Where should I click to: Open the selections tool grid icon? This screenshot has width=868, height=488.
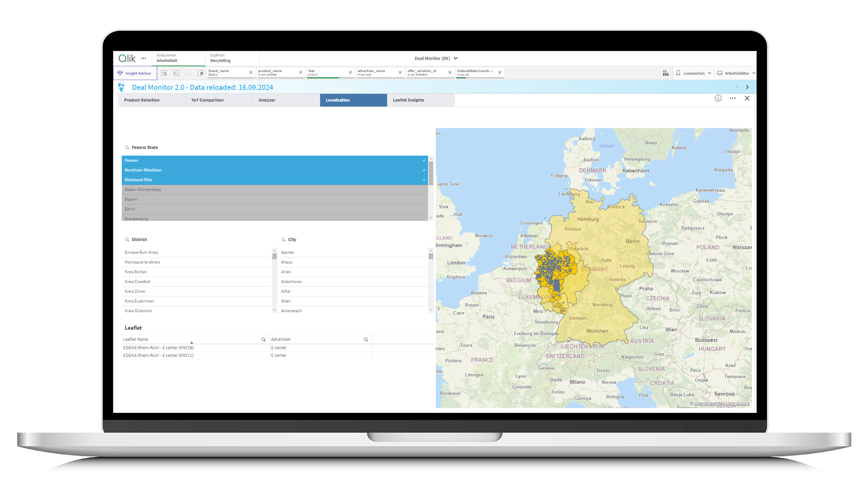pos(665,73)
